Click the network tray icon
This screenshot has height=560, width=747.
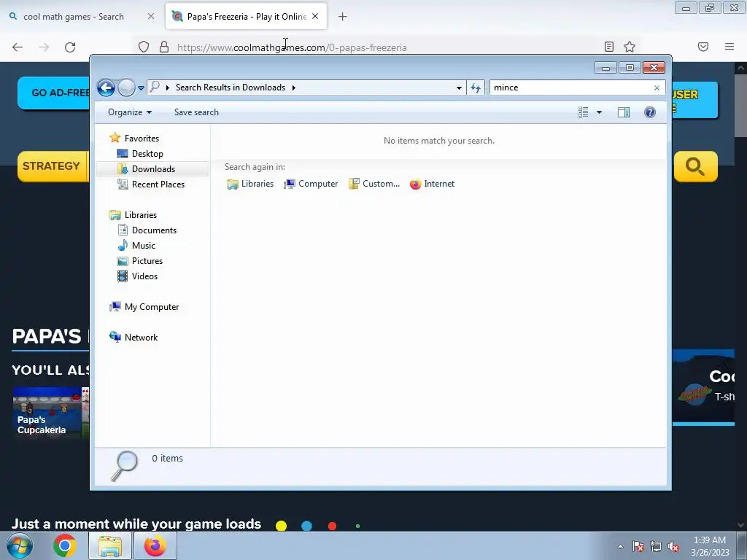click(656, 547)
